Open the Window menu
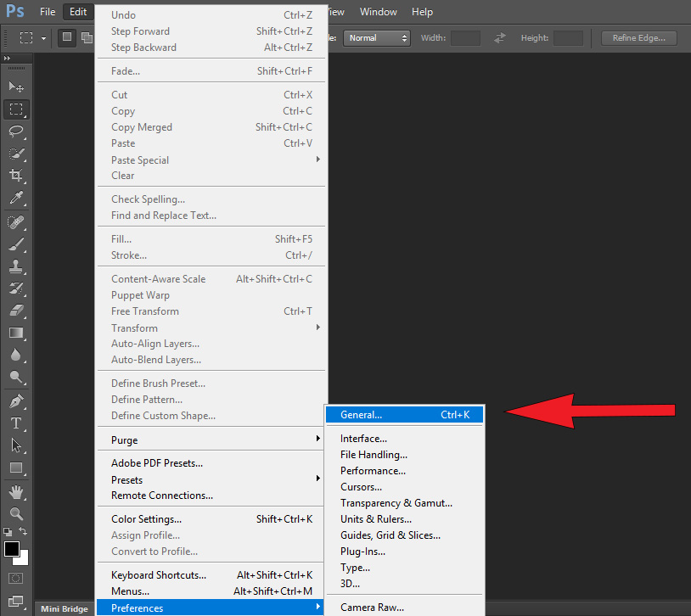 pos(378,11)
